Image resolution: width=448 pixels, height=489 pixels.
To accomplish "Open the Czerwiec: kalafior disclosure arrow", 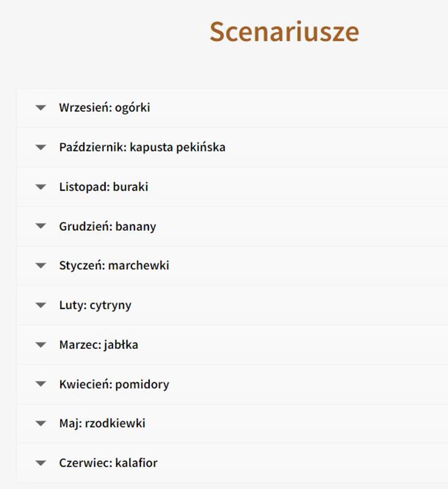I will (x=41, y=463).
